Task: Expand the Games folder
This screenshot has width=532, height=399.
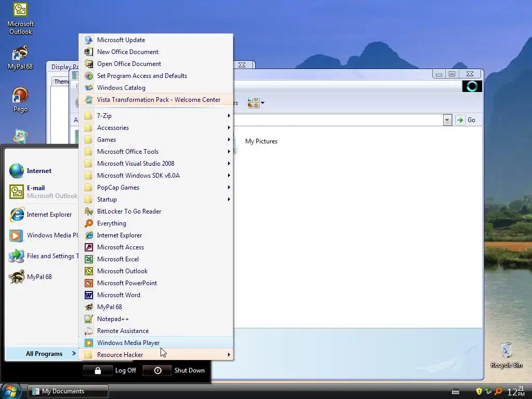Action: (156, 140)
